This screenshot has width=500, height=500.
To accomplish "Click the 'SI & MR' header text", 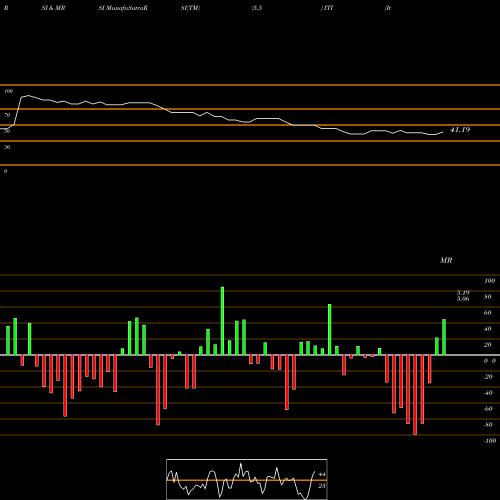I will (53, 8).
